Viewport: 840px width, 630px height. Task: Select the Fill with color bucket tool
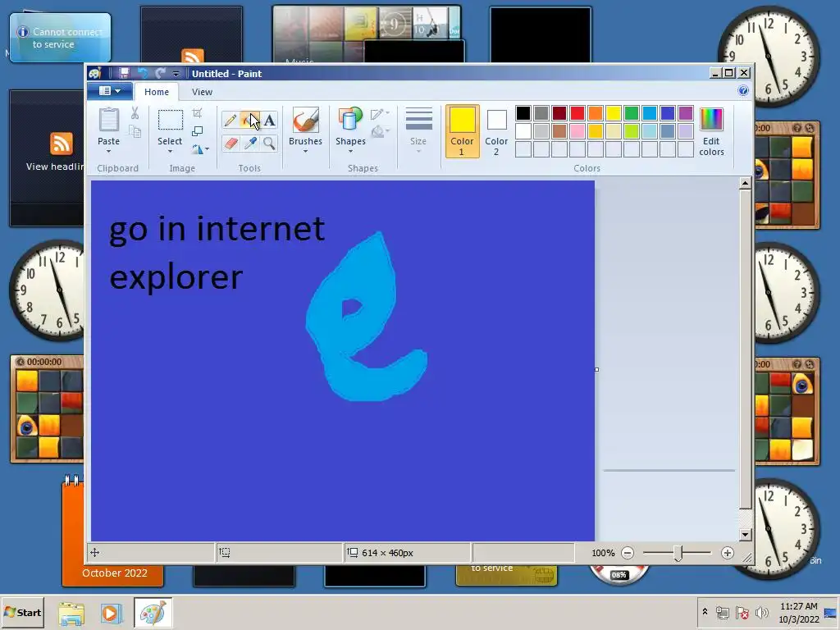point(249,120)
